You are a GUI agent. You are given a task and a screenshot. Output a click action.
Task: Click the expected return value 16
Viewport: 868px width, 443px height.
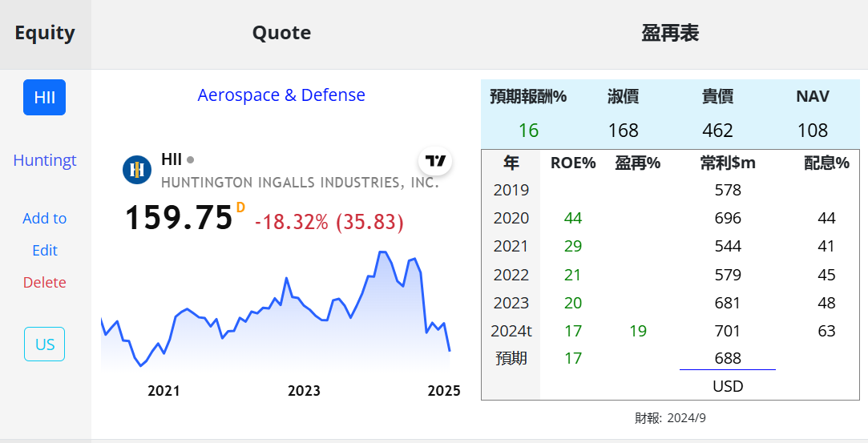point(528,131)
